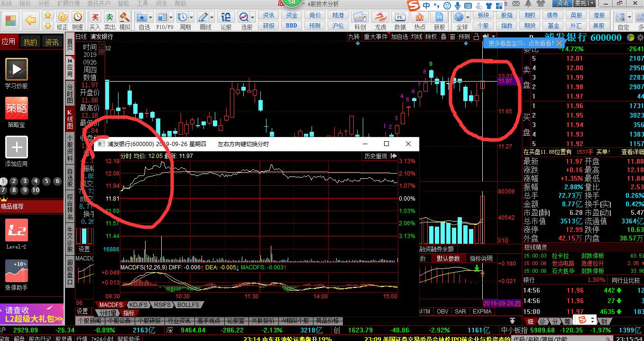Click the 指标说明 indicator description button
Screen dimensions: 644x341
481,258
